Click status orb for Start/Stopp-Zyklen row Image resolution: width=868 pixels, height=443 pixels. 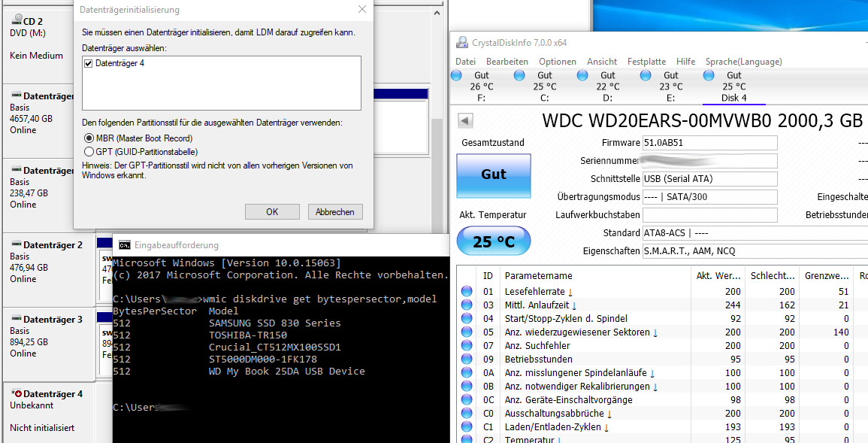pos(467,318)
